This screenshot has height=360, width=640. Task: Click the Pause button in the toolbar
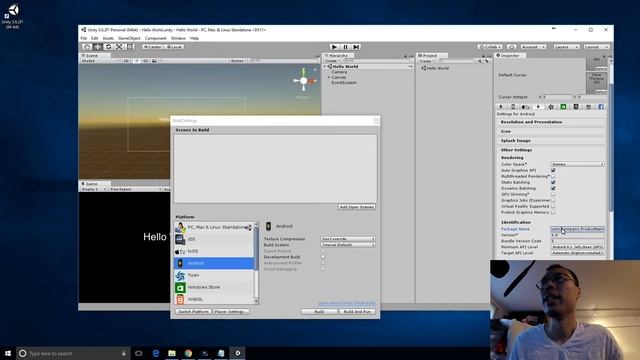[x=345, y=47]
